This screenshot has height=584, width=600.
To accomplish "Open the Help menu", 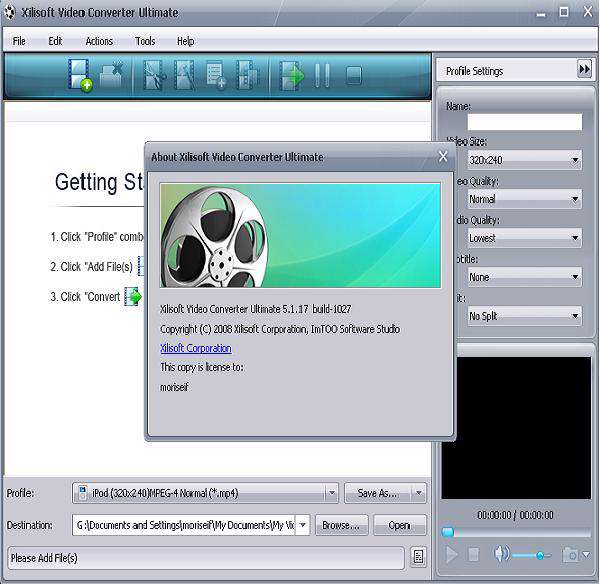I will (185, 41).
